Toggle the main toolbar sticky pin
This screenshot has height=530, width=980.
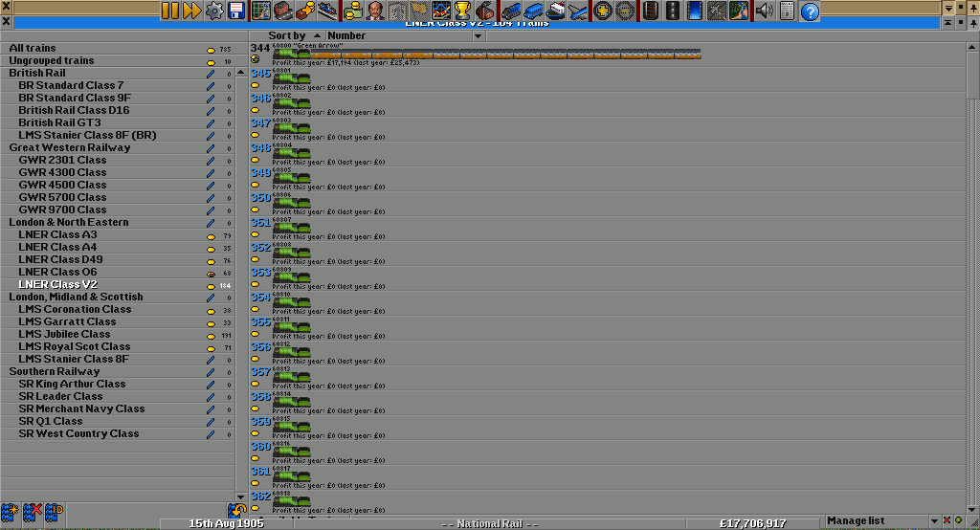click(973, 8)
